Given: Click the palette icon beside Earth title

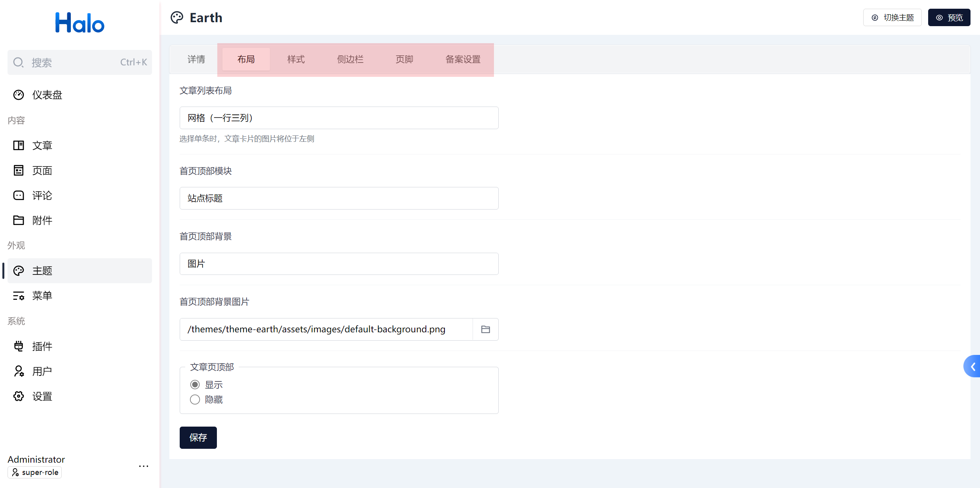Looking at the screenshot, I should [x=177, y=18].
